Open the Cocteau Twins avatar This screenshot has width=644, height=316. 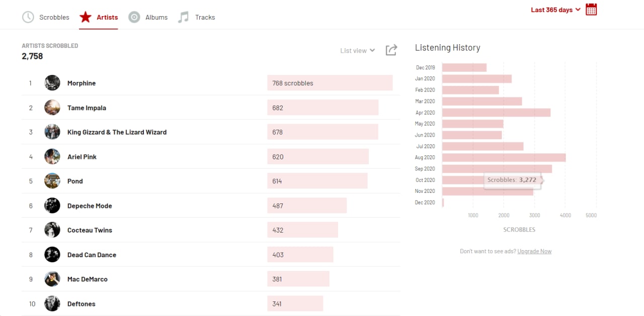click(52, 230)
